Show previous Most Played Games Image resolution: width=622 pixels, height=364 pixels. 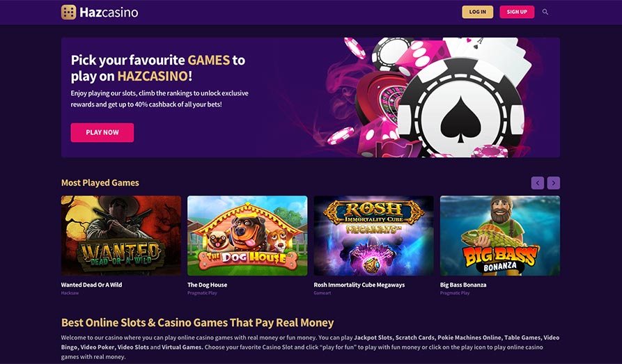537,183
